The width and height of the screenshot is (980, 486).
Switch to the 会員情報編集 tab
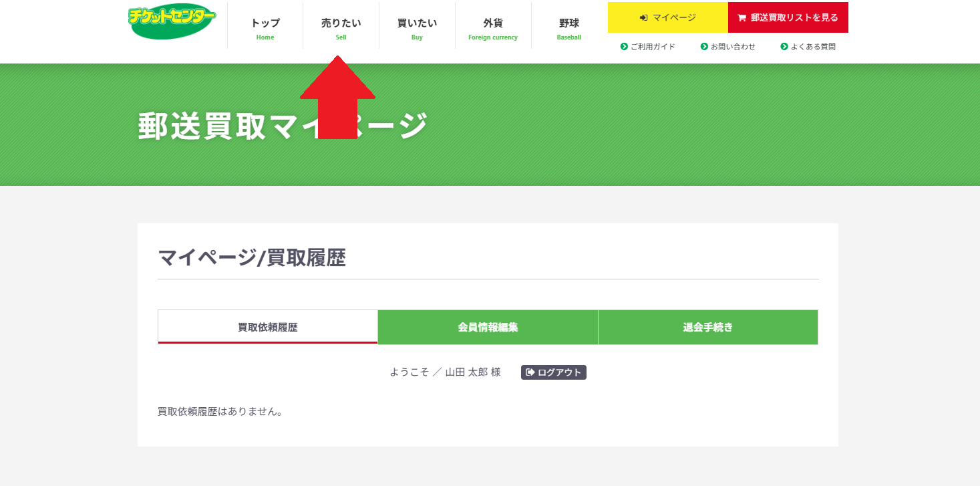point(488,327)
